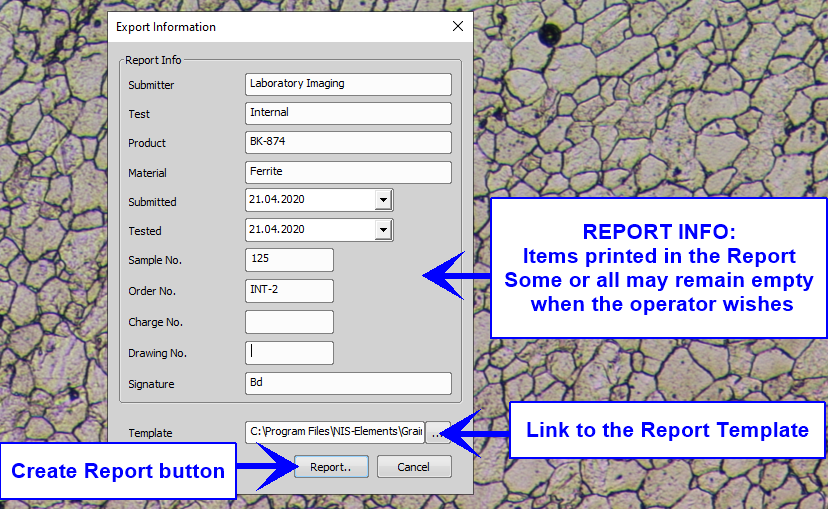
Task: Click the REPORT INFO annotation box
Action: coord(658,268)
